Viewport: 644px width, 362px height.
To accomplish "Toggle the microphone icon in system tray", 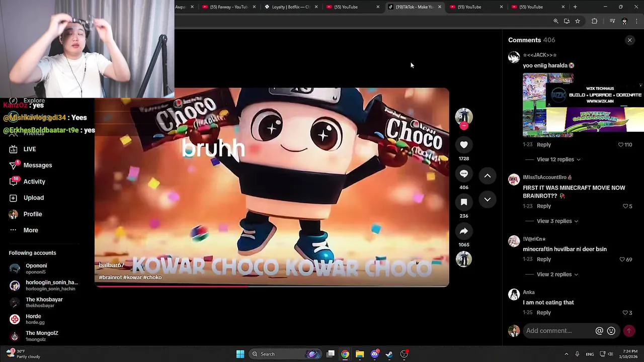I will (x=577, y=354).
